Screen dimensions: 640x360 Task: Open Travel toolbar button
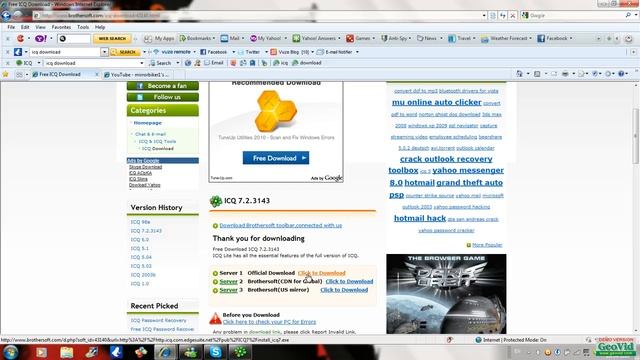click(460, 38)
